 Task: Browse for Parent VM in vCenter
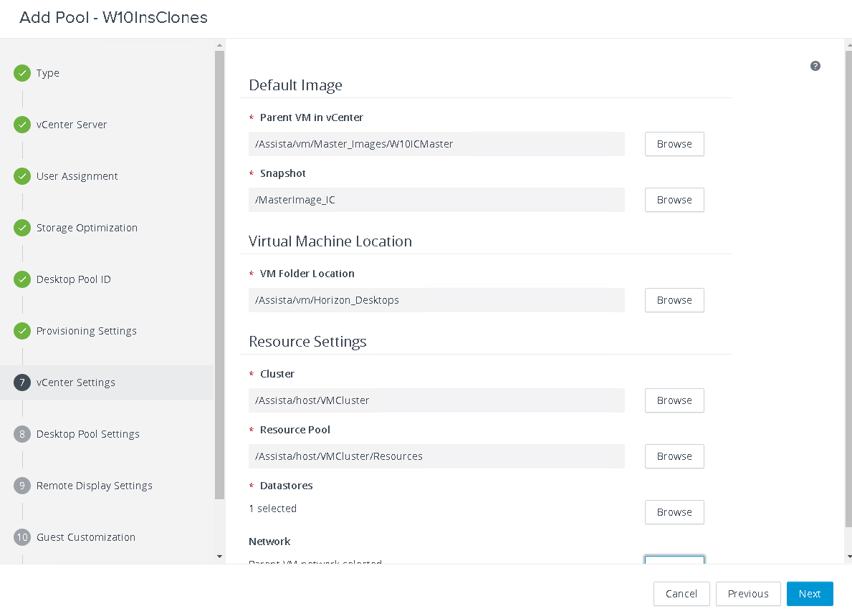674,144
